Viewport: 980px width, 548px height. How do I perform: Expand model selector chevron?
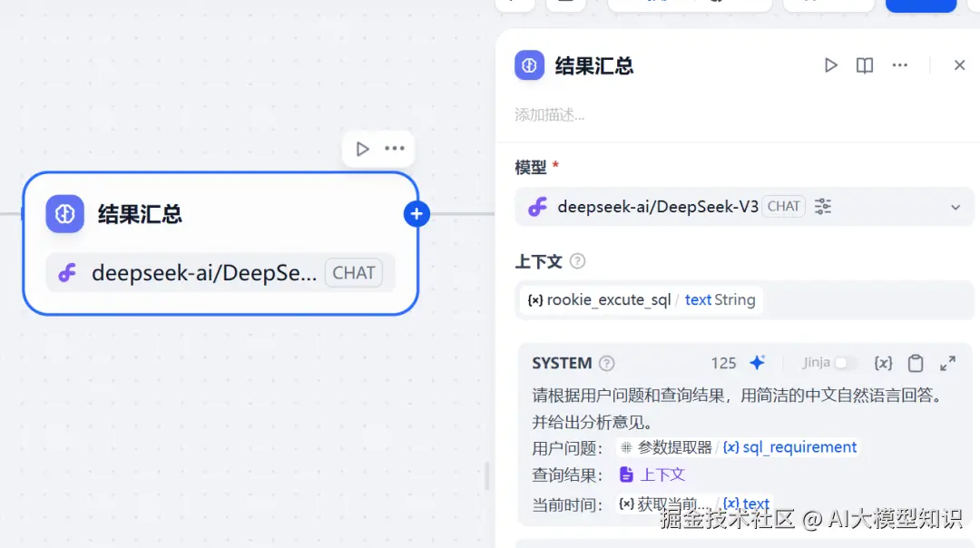[x=955, y=208]
